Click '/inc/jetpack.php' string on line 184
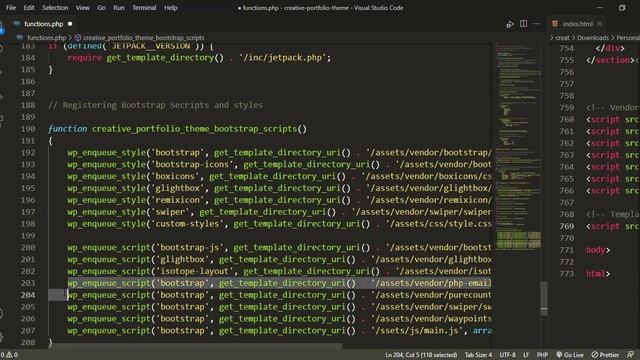Image resolution: width=640 pixels, height=360 pixels. 282,58
